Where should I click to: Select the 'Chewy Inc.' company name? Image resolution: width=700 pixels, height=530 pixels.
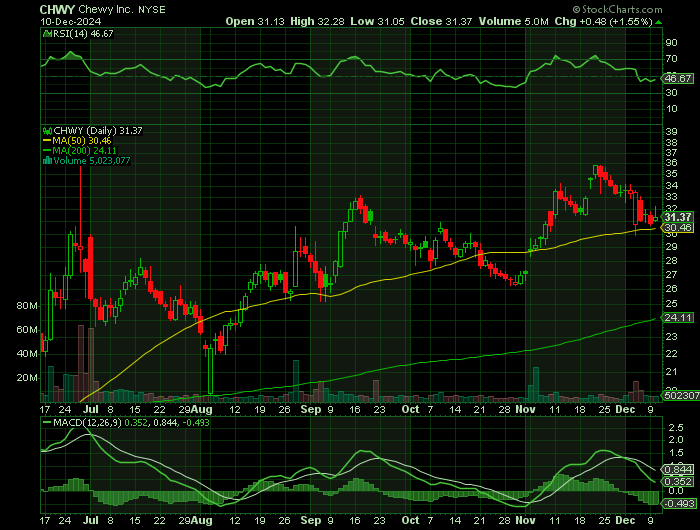click(x=106, y=9)
